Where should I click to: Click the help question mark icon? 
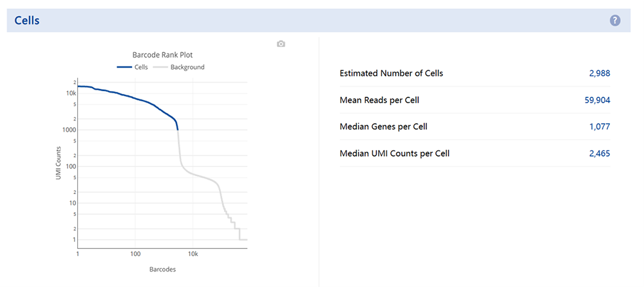click(x=615, y=21)
